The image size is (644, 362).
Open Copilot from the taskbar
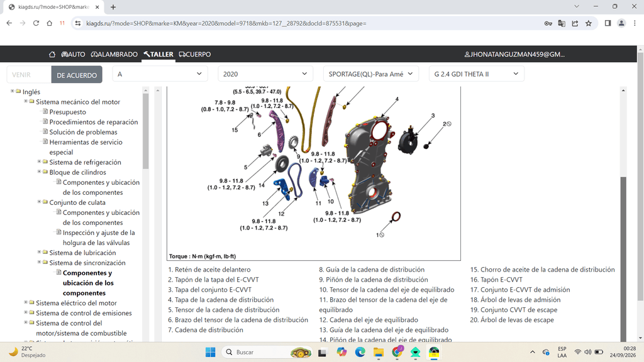click(x=341, y=352)
